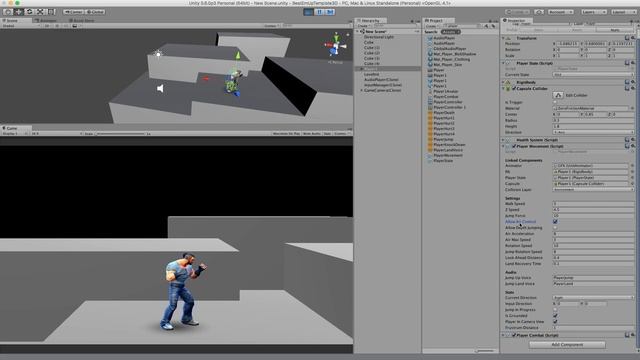The width and height of the screenshot is (640, 360).
Task: Switch to the Asset Store tab
Action: tap(82, 20)
